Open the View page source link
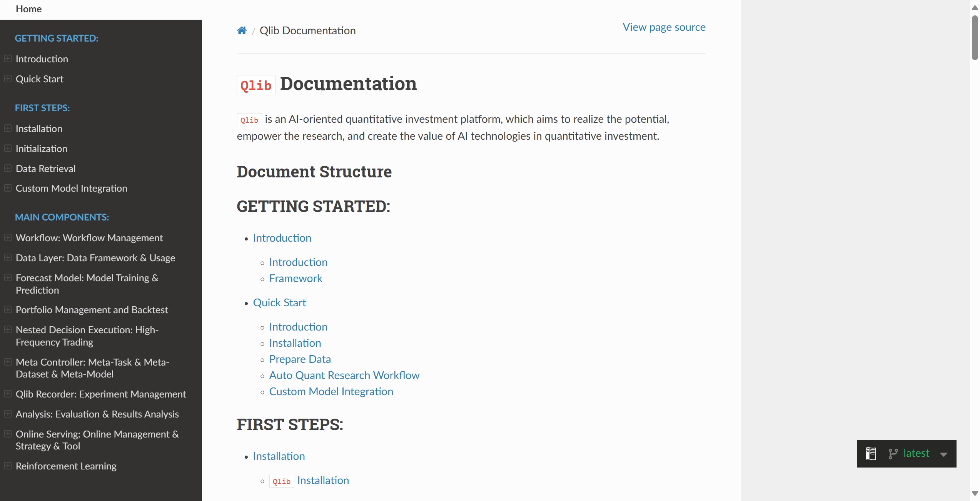The height and width of the screenshot is (501, 980). (x=664, y=27)
